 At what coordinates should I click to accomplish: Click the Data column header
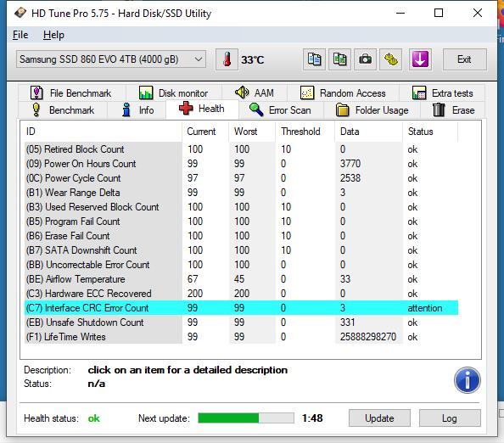[x=369, y=132]
